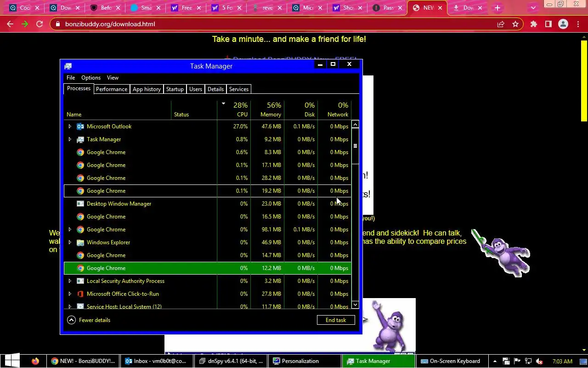Click the green forward arrow in Chrome

(25, 24)
